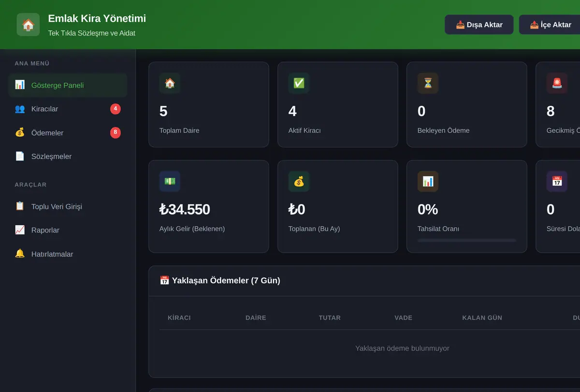Open the Ödemeler page
The image size is (580, 392).
(68, 132)
